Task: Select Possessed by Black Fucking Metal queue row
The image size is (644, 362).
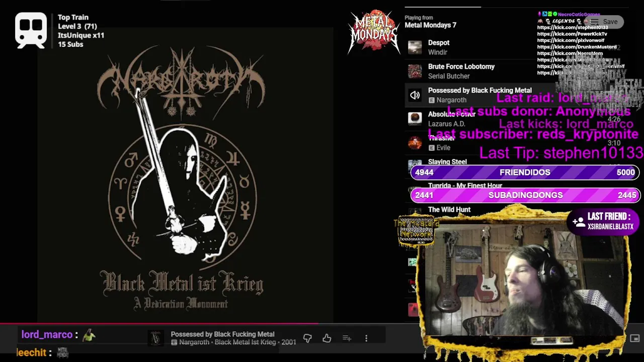Action: coord(517,95)
